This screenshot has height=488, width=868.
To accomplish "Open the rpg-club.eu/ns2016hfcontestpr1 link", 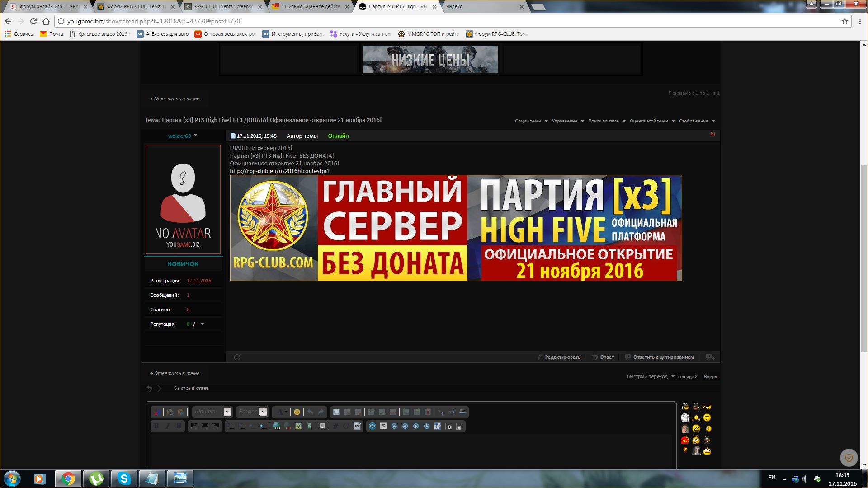I will (x=280, y=171).
